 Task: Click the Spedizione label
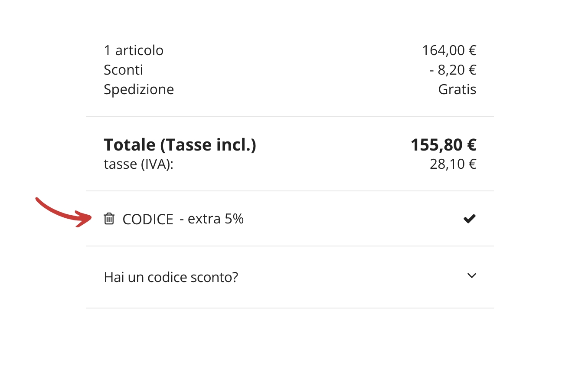139,89
